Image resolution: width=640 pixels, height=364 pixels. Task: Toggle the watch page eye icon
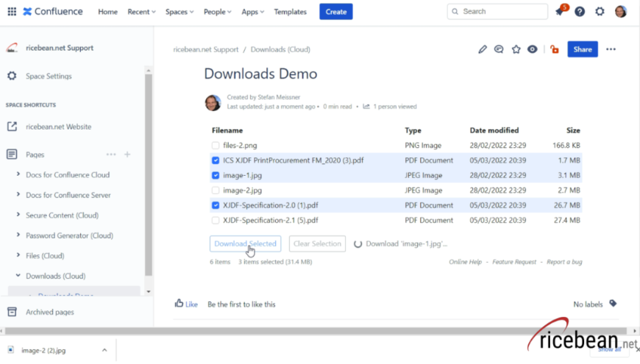tap(533, 49)
